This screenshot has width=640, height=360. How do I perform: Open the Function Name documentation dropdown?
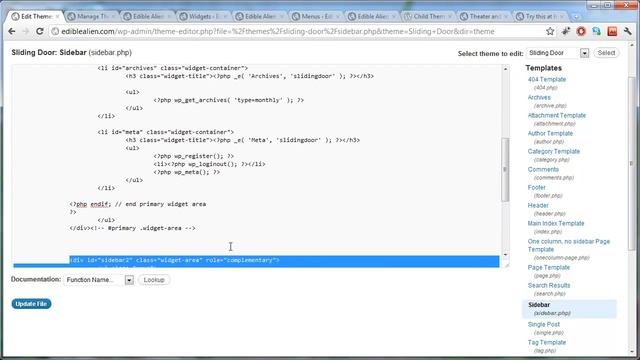click(98, 280)
